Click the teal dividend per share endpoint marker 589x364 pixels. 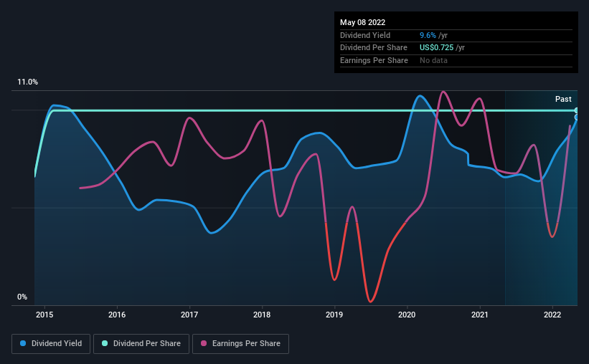(x=576, y=110)
